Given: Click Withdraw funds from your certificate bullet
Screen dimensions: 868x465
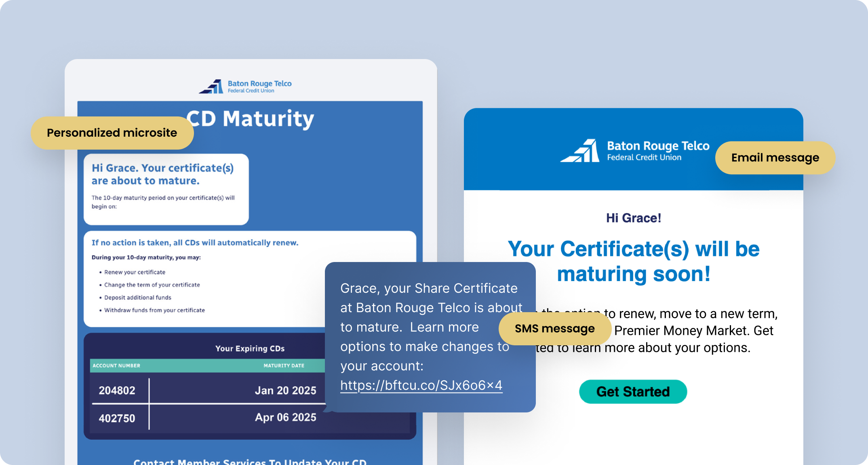Looking at the screenshot, I should tap(154, 310).
